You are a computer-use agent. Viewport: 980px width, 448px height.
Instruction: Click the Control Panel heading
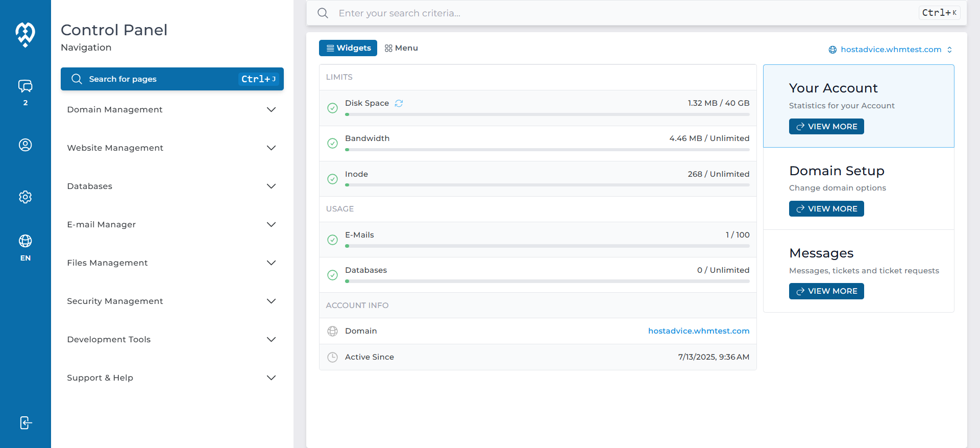(x=114, y=30)
